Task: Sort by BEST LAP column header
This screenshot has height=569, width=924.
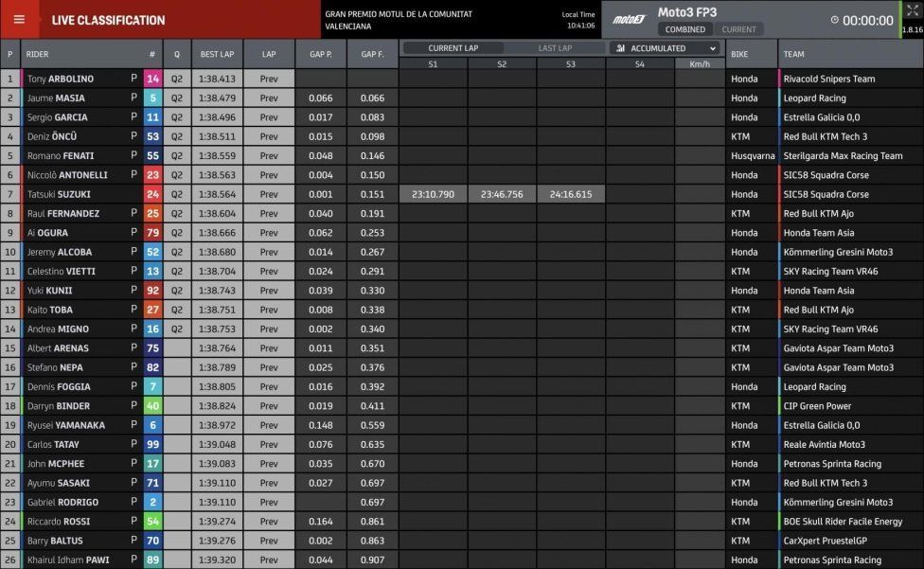Action: 217,54
